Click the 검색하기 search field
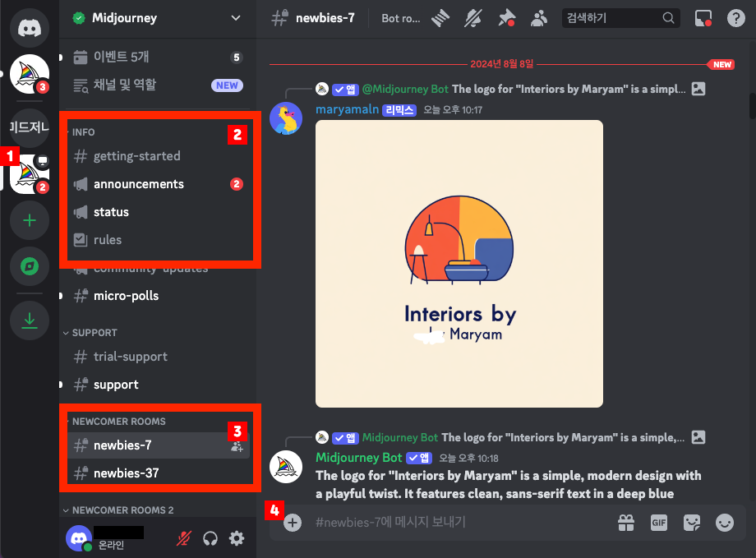756x558 pixels. coord(620,18)
